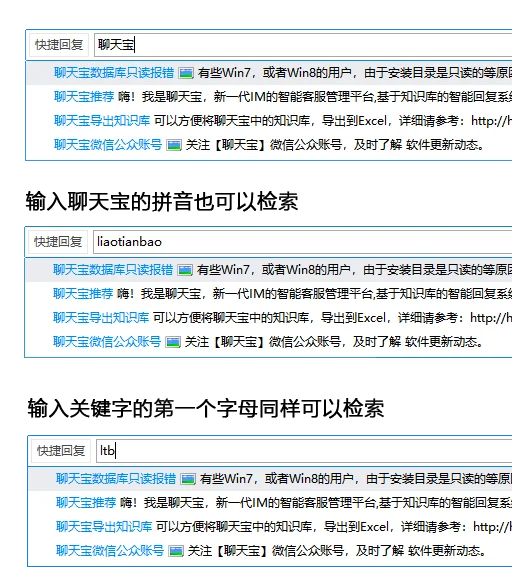Select 聊天宝数据库只读报错 result under liaotianbao search
This screenshot has width=512, height=584.
point(113,270)
